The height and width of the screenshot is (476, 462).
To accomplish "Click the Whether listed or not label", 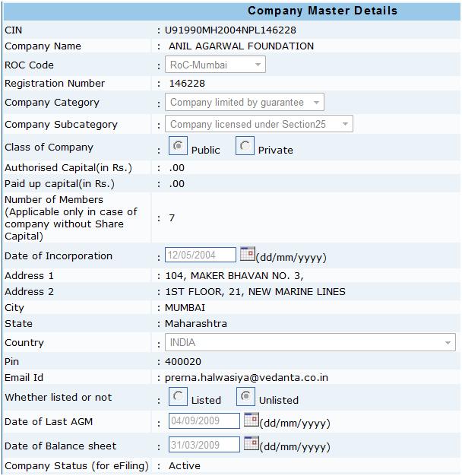I will tap(59, 398).
